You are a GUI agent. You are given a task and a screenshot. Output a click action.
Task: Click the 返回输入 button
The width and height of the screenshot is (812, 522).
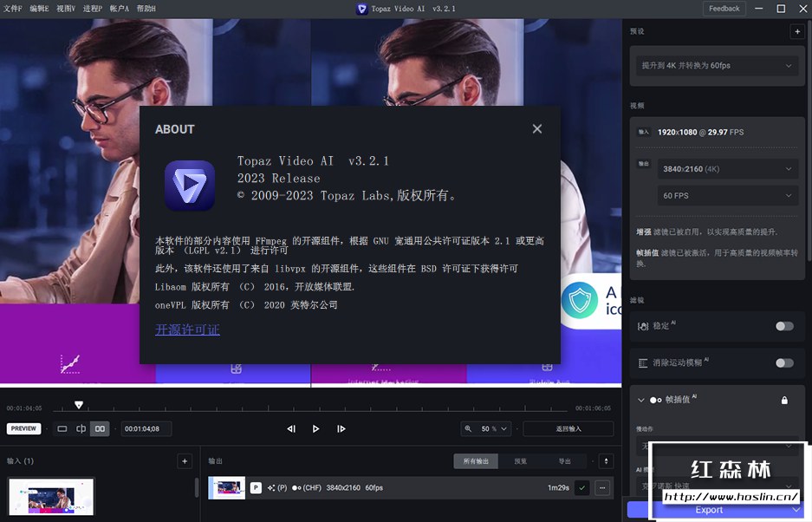(x=568, y=428)
